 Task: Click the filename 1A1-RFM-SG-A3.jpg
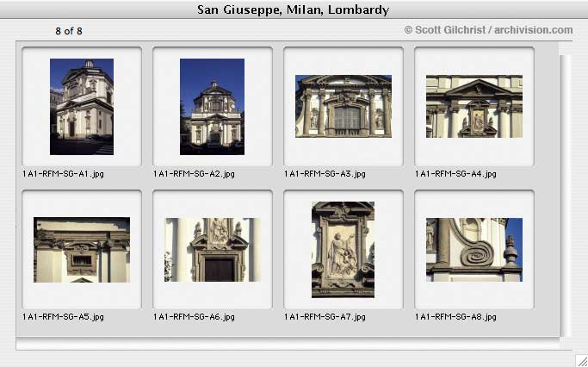pos(325,174)
